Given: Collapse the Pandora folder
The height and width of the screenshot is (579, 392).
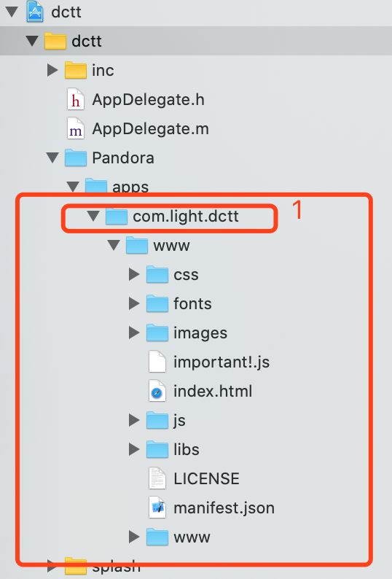Looking at the screenshot, I should click(52, 158).
